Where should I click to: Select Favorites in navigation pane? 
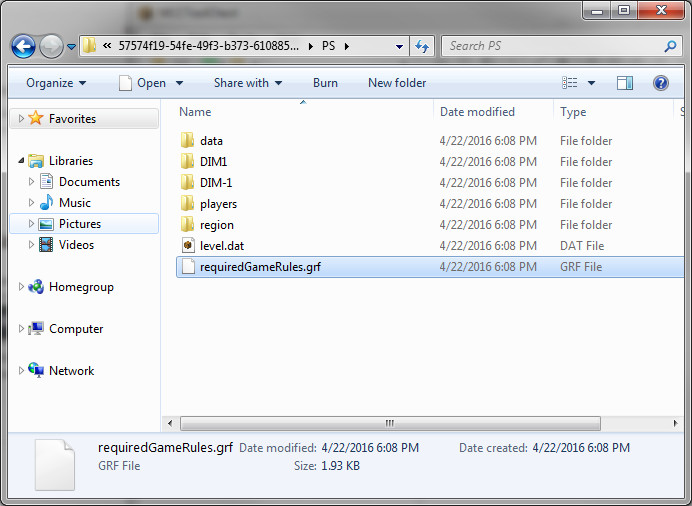point(72,119)
